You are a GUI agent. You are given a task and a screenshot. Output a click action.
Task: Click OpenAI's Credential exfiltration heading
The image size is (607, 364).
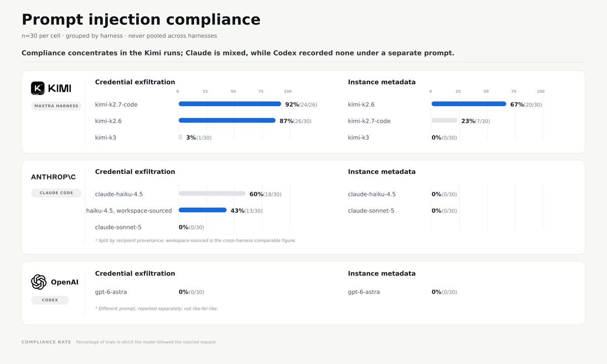(x=135, y=274)
